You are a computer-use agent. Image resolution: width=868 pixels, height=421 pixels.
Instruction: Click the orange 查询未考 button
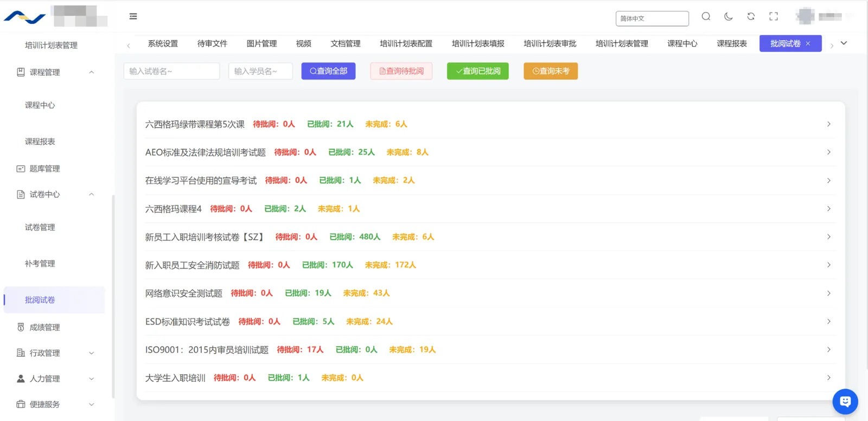click(x=551, y=71)
